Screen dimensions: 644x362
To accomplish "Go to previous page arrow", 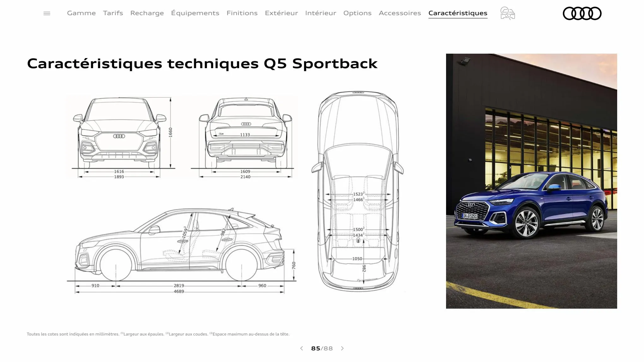I will click(301, 348).
